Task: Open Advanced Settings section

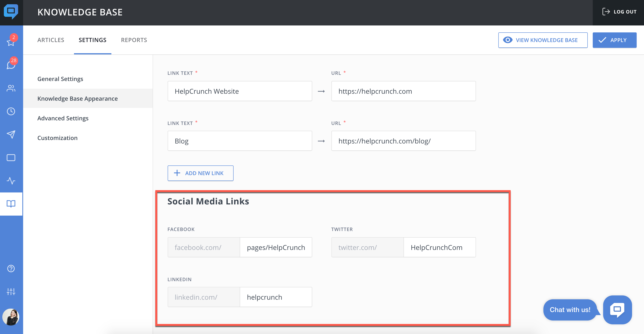Action: tap(63, 118)
